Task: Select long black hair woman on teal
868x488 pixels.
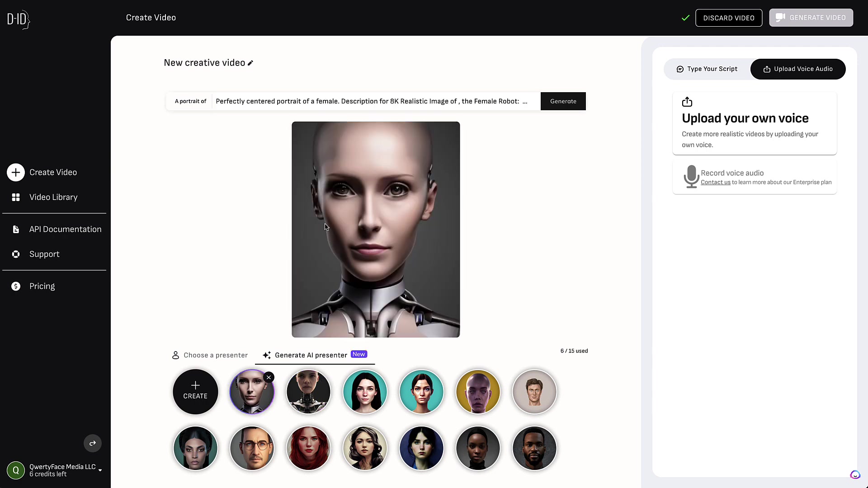Action: pyautogui.click(x=365, y=392)
